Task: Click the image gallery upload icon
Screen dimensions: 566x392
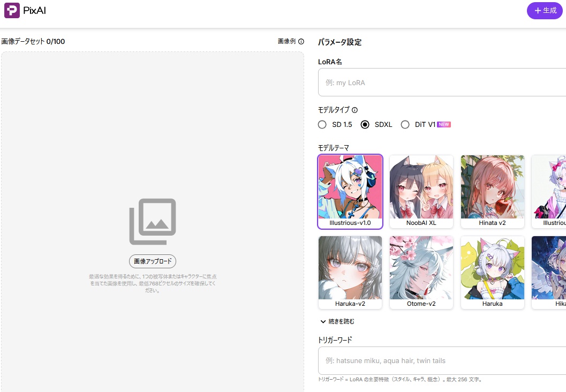Action: point(153,222)
